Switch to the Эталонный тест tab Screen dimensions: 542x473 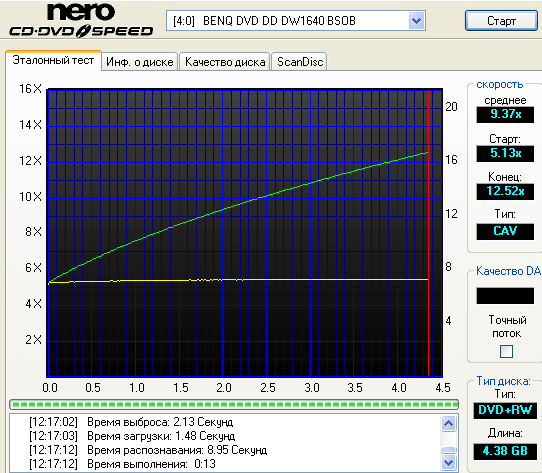[x=53, y=60]
